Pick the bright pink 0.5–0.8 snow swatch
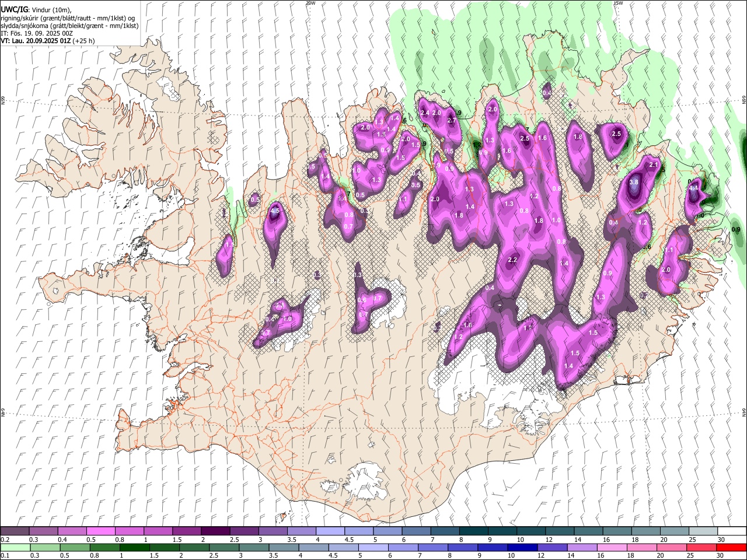The width and height of the screenshot is (747, 560). tap(101, 531)
